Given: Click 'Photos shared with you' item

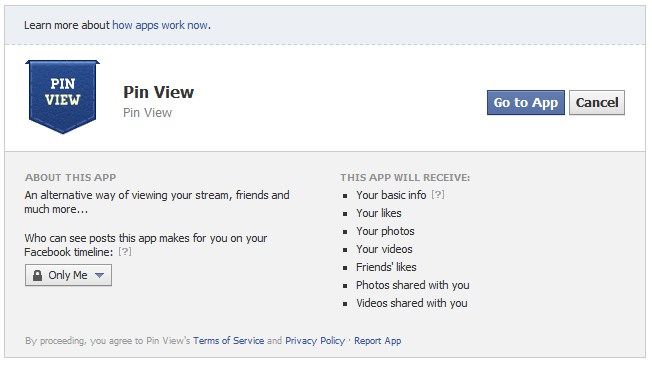Looking at the screenshot, I should [412, 285].
